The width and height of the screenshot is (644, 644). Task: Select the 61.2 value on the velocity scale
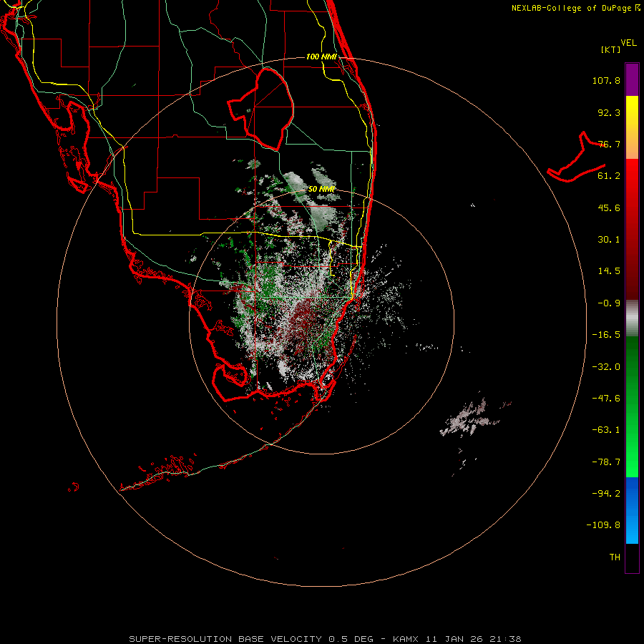pyautogui.click(x=609, y=176)
